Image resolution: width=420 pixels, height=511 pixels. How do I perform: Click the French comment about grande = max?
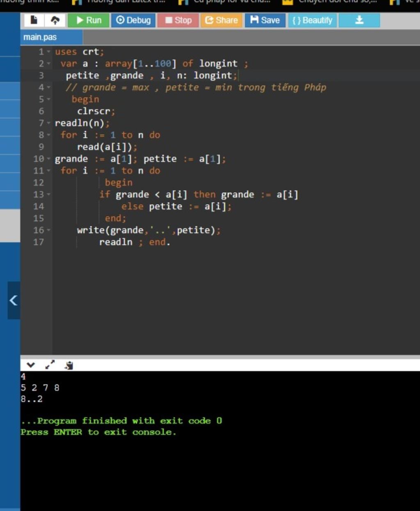pos(196,87)
